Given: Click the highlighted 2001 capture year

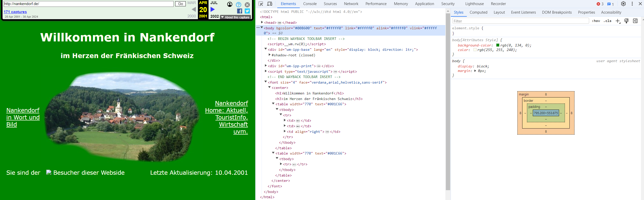Looking at the screenshot, I should click(x=203, y=16).
